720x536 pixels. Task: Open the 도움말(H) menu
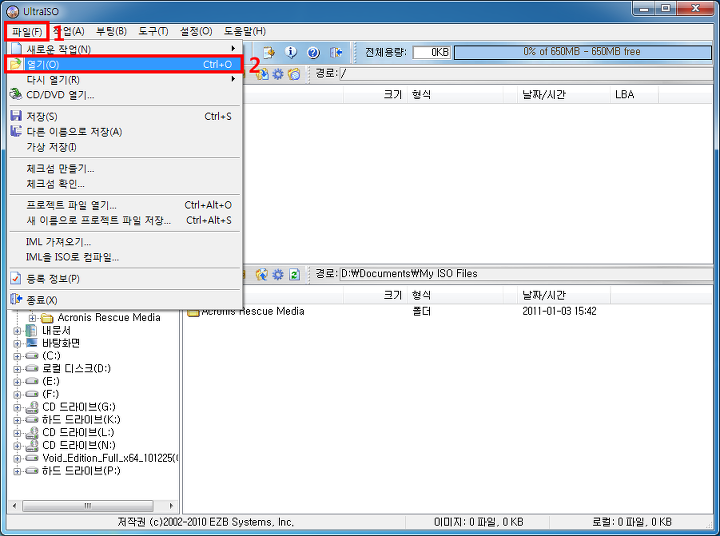click(x=245, y=31)
